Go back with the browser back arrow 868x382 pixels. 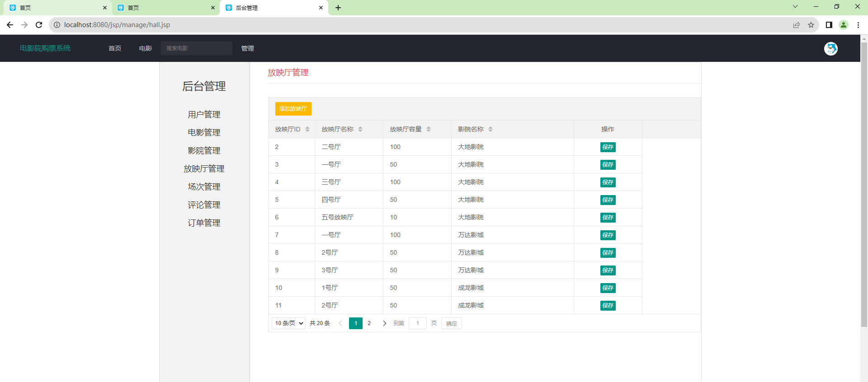point(10,25)
